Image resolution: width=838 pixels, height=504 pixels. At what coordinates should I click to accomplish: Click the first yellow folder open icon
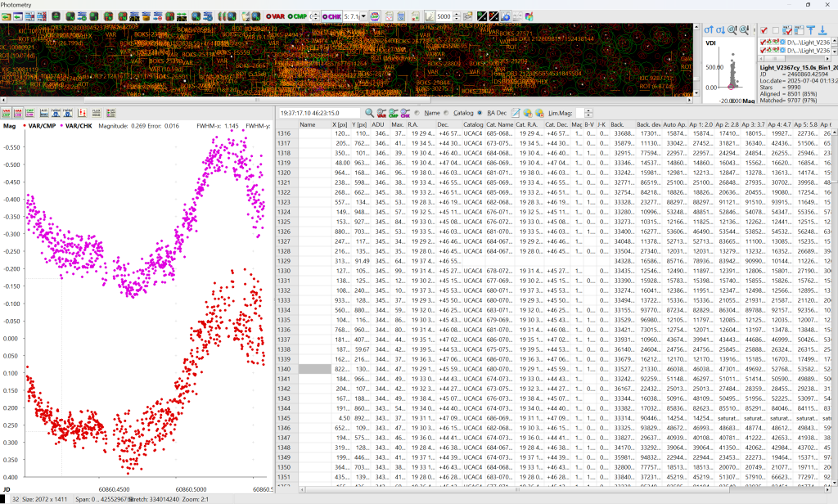tap(7, 16)
